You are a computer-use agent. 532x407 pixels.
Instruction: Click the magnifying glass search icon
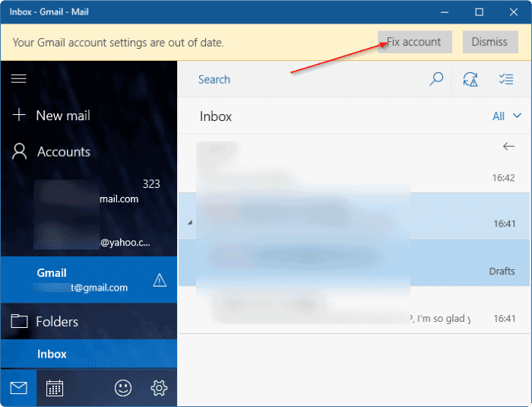(436, 79)
